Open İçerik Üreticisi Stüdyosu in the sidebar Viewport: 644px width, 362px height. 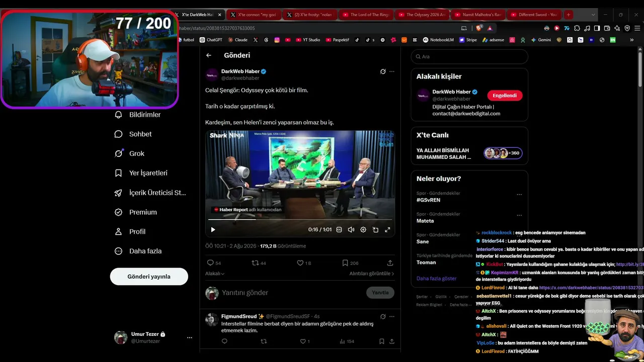(x=150, y=193)
